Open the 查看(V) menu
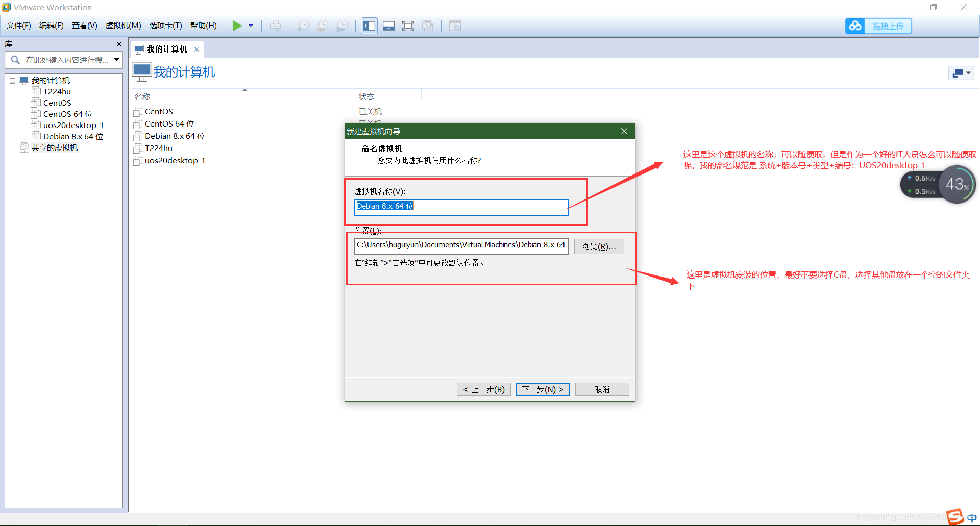This screenshot has width=980, height=526. coord(84,26)
